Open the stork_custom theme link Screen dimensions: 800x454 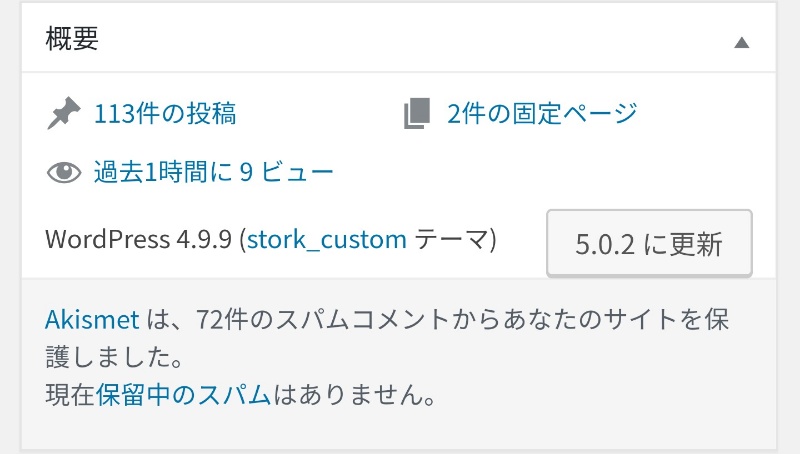[327, 240]
